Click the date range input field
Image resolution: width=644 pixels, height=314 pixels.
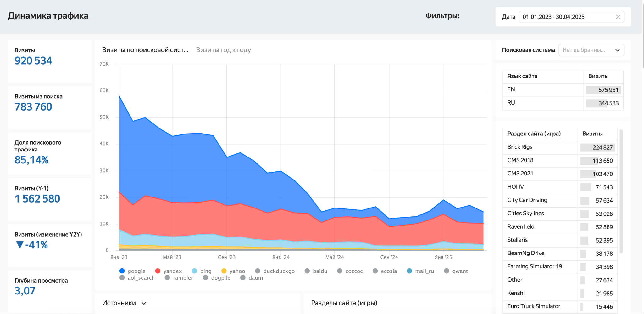(x=566, y=17)
